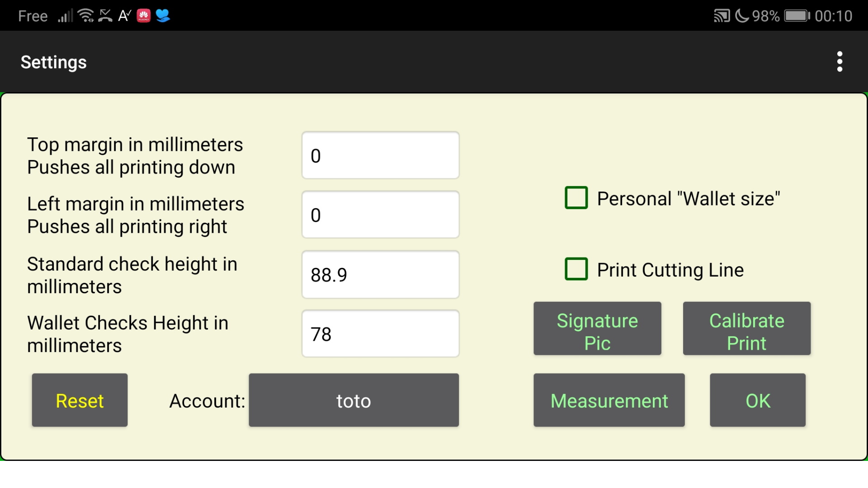The image size is (868, 488).
Task: Launch Calibrate Print
Action: [x=747, y=328]
